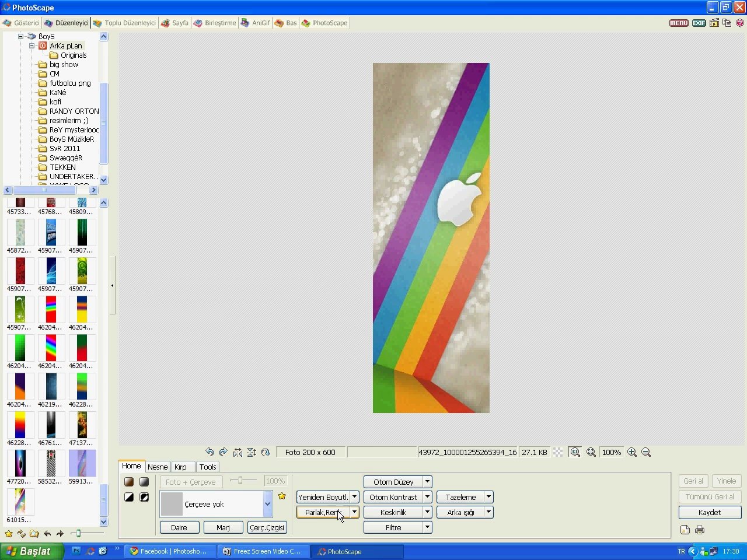This screenshot has height=560, width=747.
Task: Open the Keskinlik dropdown arrow
Action: coord(427,512)
